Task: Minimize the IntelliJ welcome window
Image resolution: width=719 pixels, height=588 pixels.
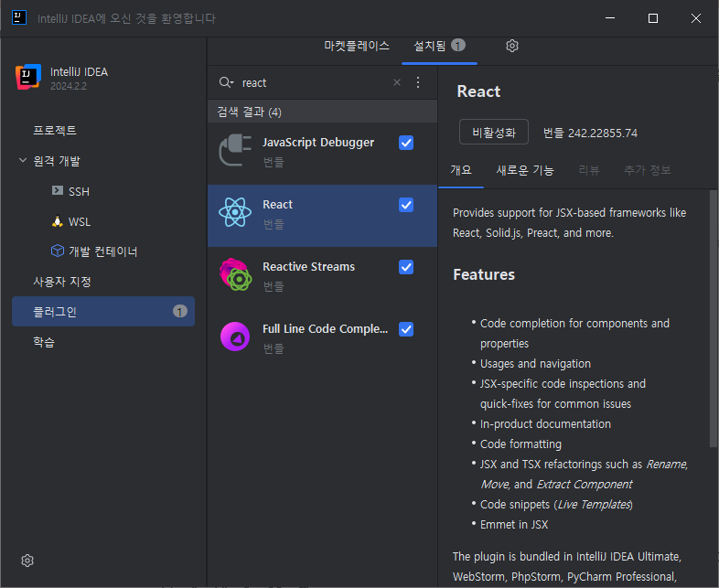Action: (610, 18)
